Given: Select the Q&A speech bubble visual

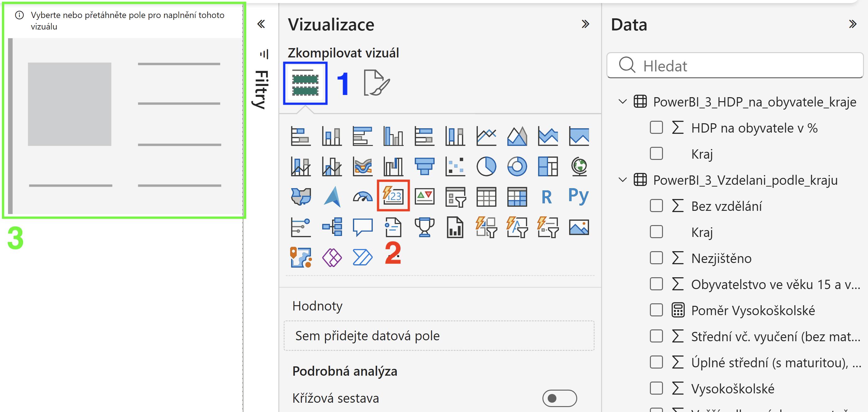Looking at the screenshot, I should click(x=363, y=227).
